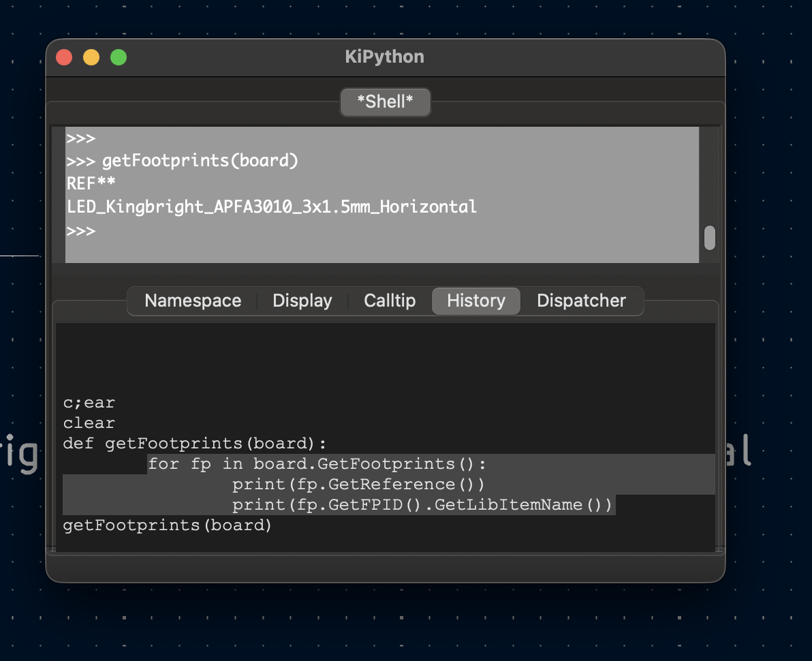812x661 pixels.
Task: Click the History tab
Action: [x=475, y=301]
